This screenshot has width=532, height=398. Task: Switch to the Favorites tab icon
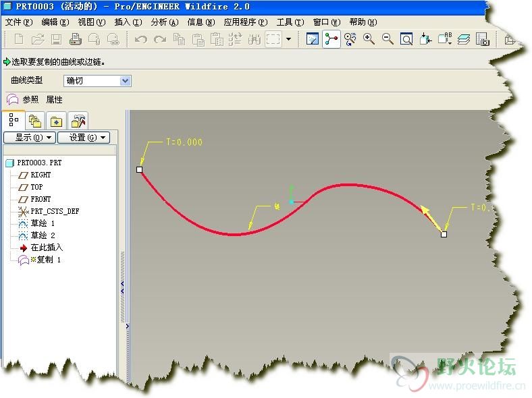coord(56,121)
